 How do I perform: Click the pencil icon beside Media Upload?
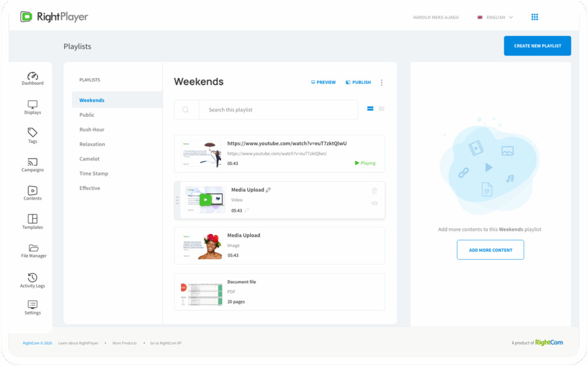pos(268,190)
